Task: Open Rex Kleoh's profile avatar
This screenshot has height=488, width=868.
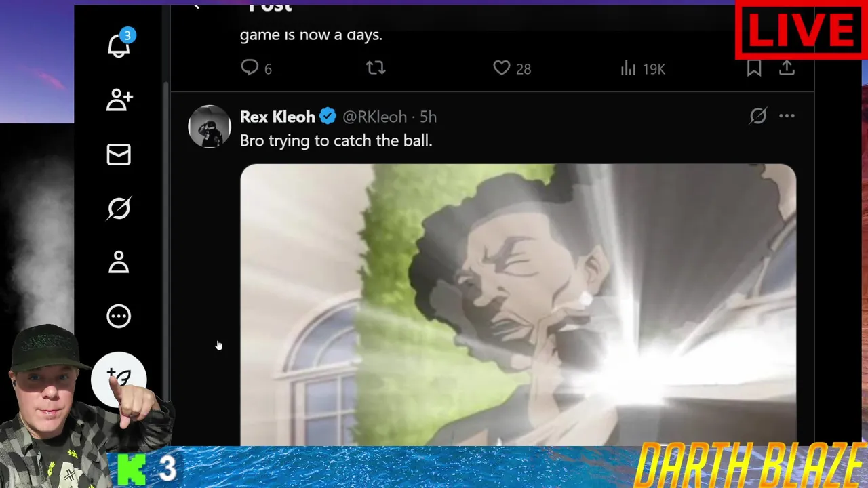Action: pyautogui.click(x=210, y=126)
